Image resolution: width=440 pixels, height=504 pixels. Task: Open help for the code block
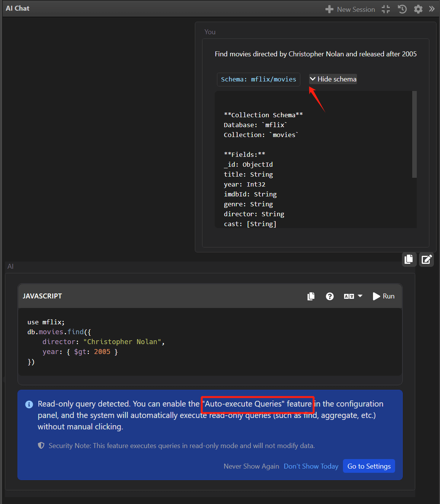330,296
